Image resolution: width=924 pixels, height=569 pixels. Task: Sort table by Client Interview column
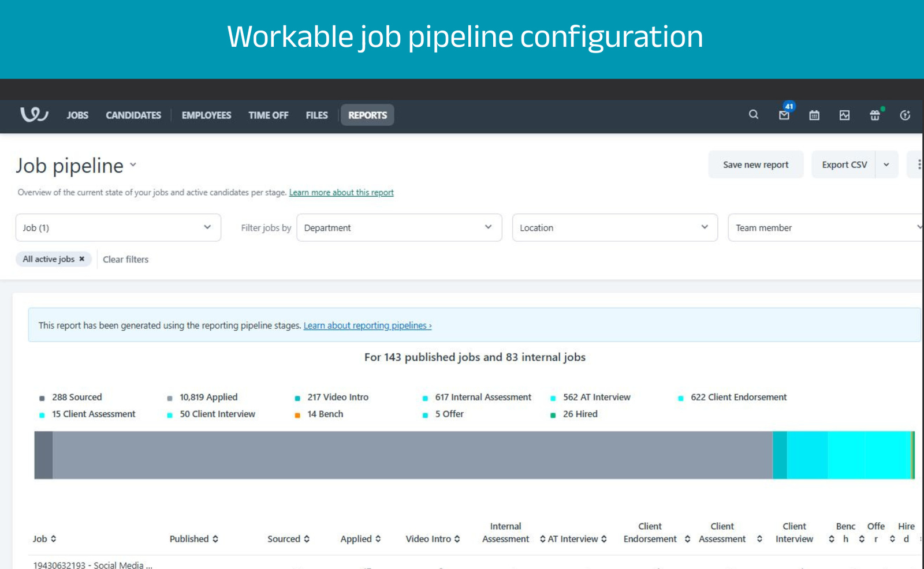point(831,538)
